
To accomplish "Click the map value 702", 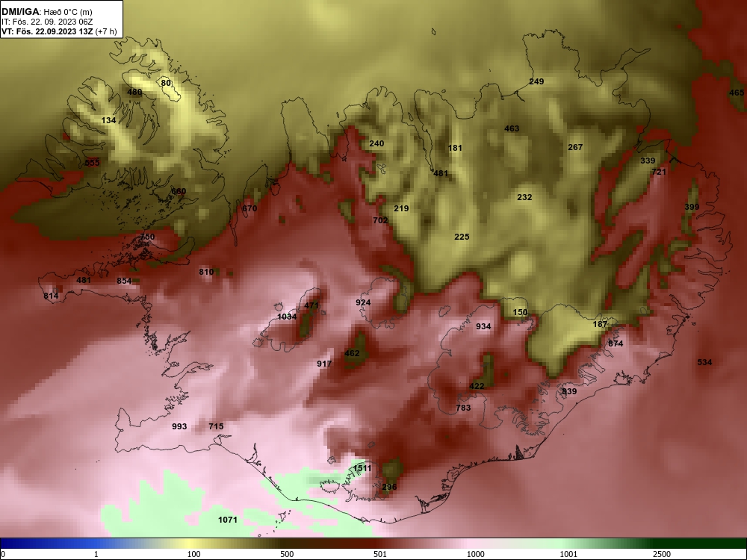I will coord(380,220).
